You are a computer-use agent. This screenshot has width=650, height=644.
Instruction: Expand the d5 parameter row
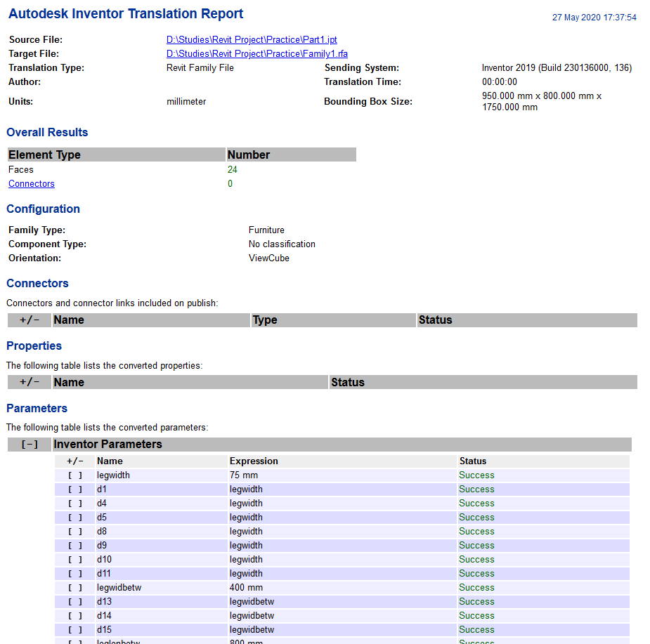[x=74, y=517]
